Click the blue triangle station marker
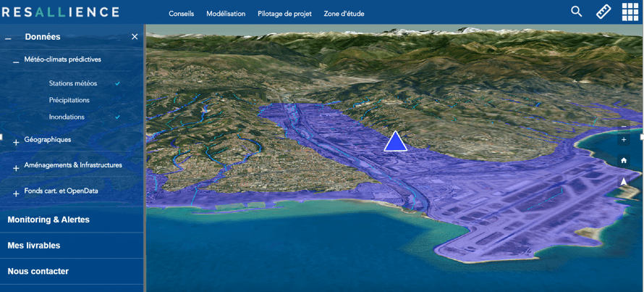The height and width of the screenshot is (292, 644). (395, 142)
